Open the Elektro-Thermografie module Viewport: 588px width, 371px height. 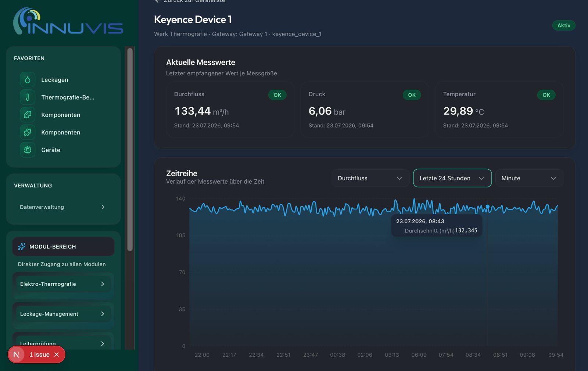pyautogui.click(x=63, y=284)
